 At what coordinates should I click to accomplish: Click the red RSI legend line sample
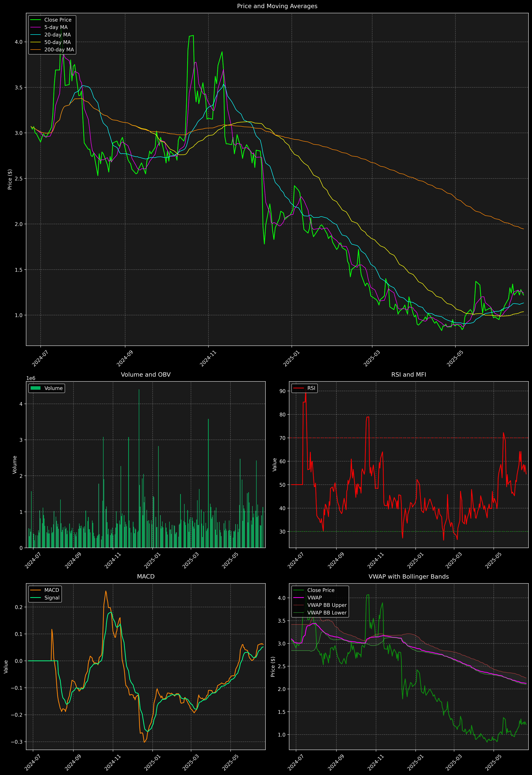pos(298,388)
